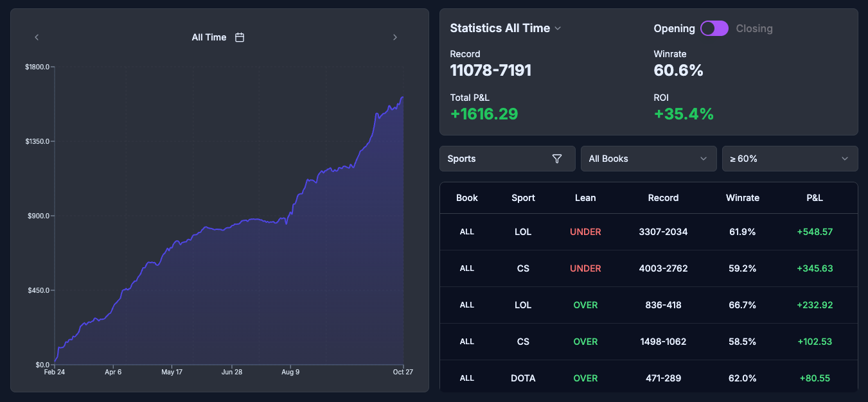Click the Total P&L +1616.29 value
The height and width of the screenshot is (402, 868).
[x=484, y=114]
